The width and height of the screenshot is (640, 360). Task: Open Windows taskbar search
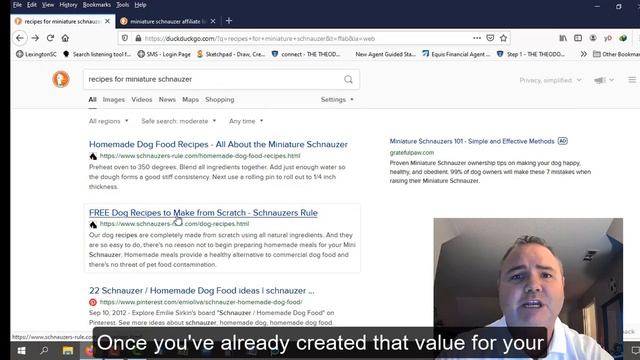(44, 351)
